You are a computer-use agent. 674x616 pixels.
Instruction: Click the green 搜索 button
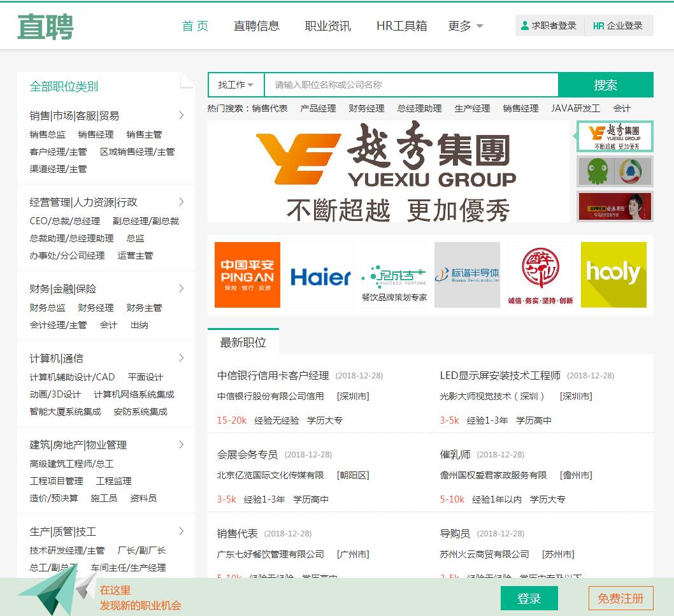[606, 85]
